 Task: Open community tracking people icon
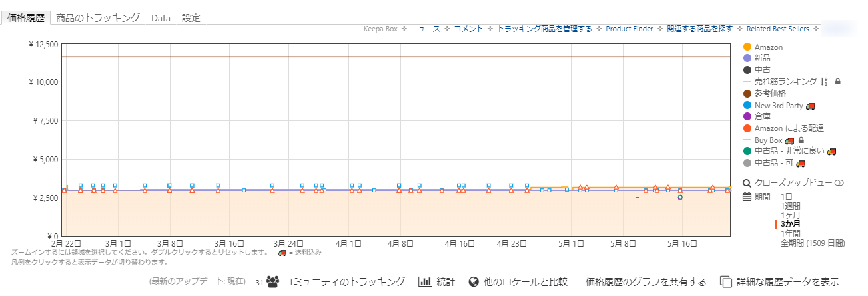(272, 282)
